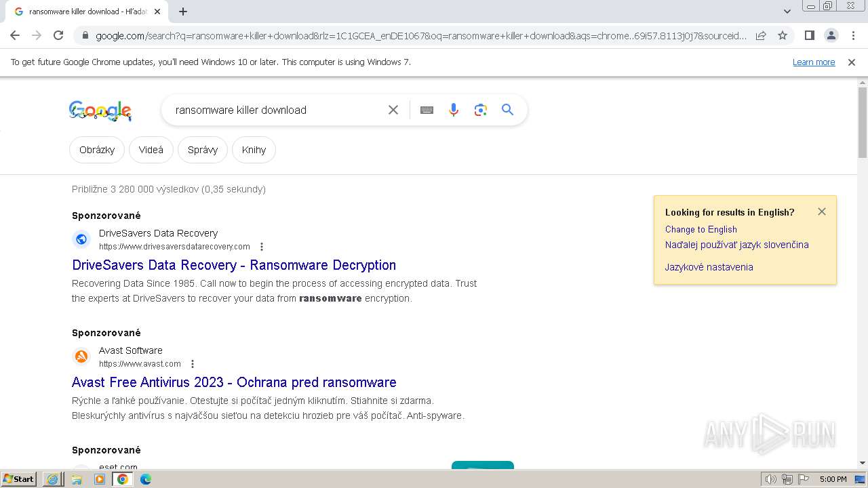Viewport: 868px width, 488px height.
Task: Open Microsoft Edge from the taskbar
Action: click(146, 479)
